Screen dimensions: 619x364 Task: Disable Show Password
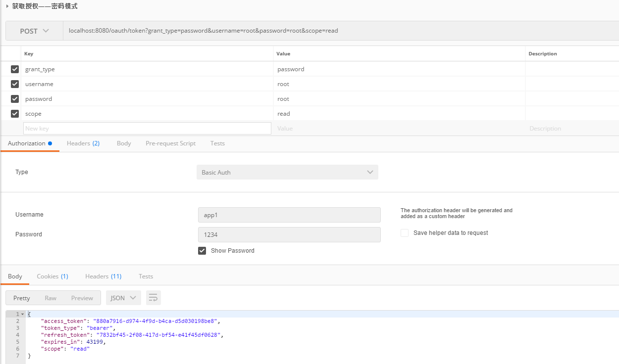202,250
